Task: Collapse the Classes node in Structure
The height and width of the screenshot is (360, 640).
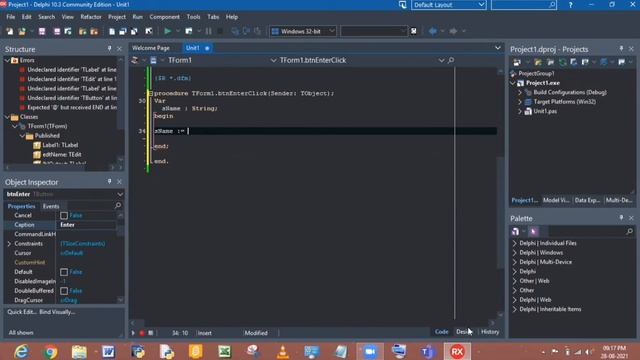Action: click(x=7, y=117)
